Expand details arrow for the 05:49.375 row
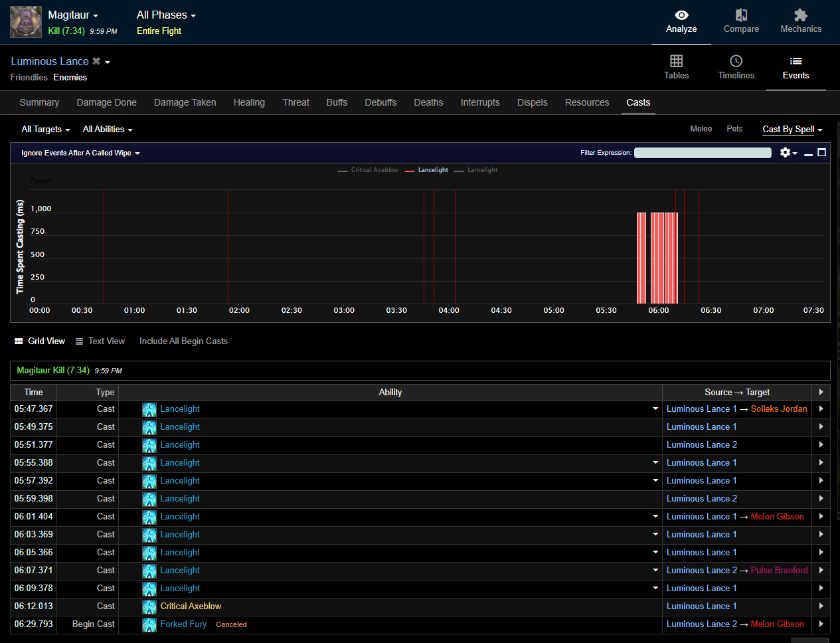 pos(821,427)
